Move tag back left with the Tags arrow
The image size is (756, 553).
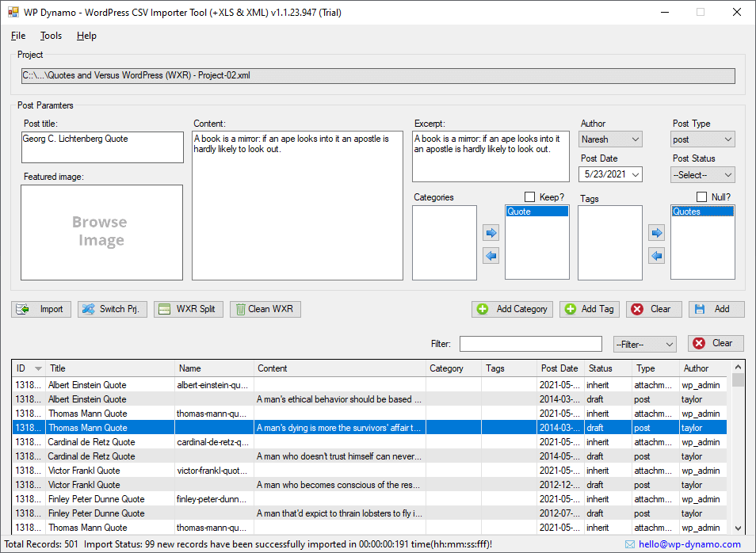(x=657, y=256)
